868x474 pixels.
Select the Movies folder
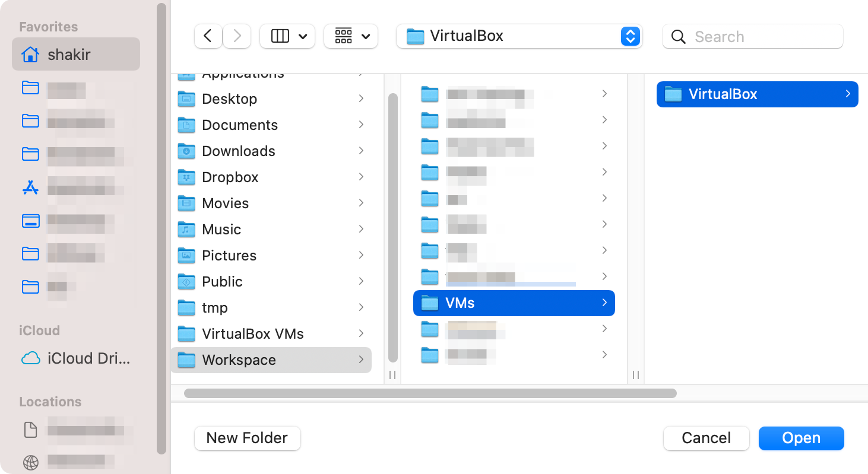(271, 203)
